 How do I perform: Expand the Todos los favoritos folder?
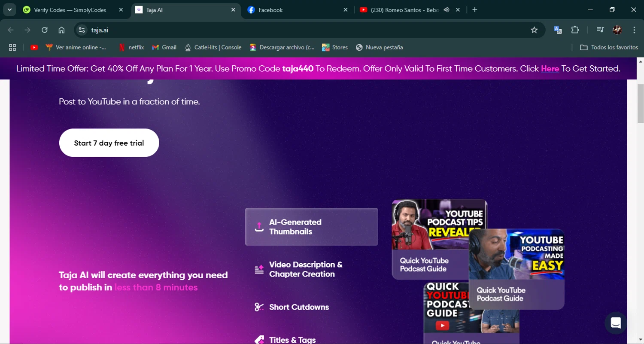[x=609, y=47]
